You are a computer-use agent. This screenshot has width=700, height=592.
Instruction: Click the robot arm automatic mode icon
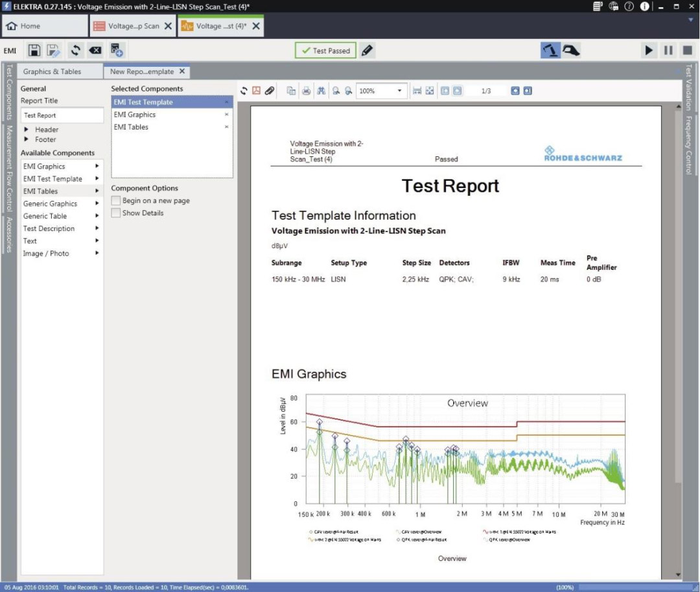(x=551, y=51)
